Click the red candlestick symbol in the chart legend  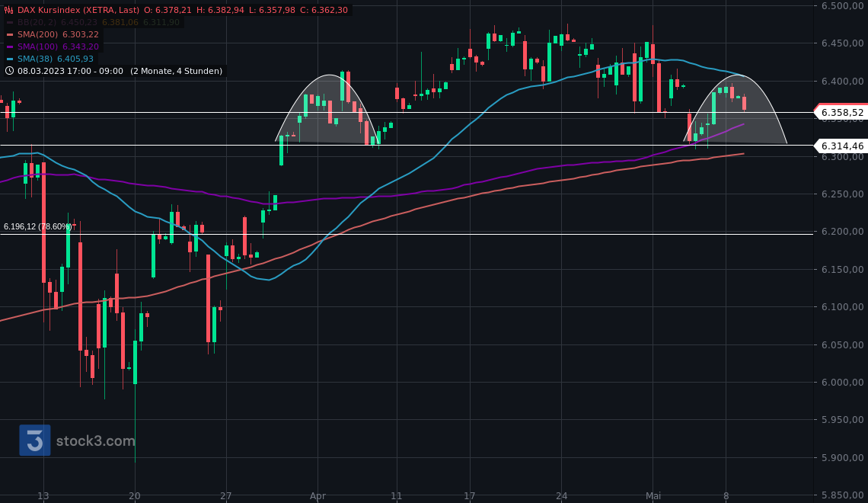tap(9, 9)
